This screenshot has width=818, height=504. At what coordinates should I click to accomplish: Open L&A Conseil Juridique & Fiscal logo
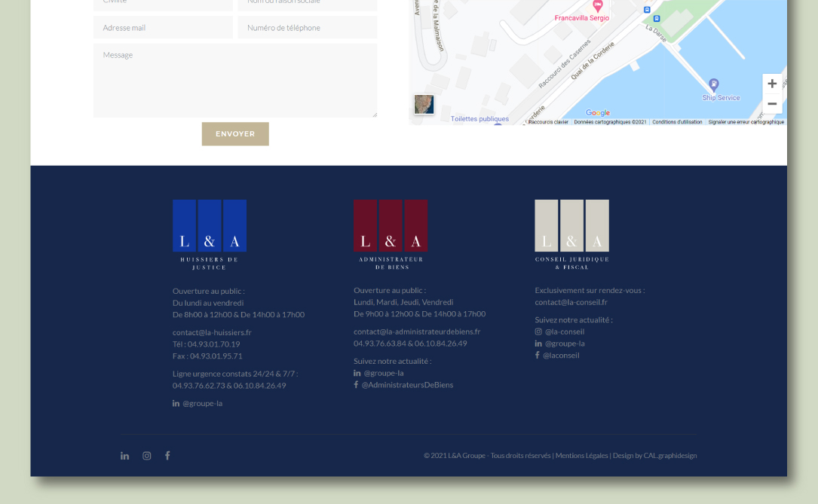(571, 234)
